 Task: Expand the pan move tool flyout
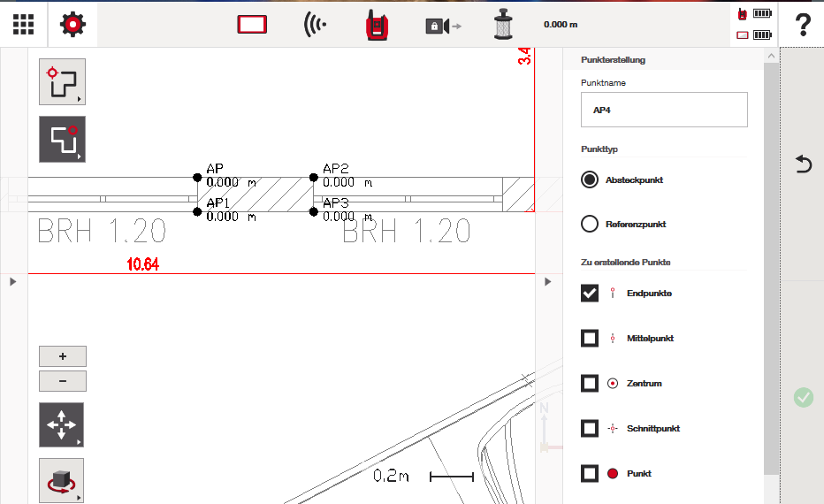tap(62, 425)
